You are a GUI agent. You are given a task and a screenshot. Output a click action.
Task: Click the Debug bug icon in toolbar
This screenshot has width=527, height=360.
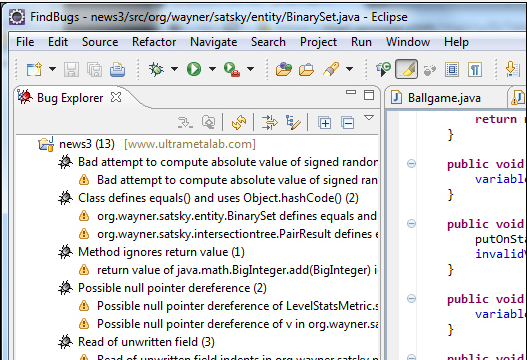pyautogui.click(x=156, y=69)
